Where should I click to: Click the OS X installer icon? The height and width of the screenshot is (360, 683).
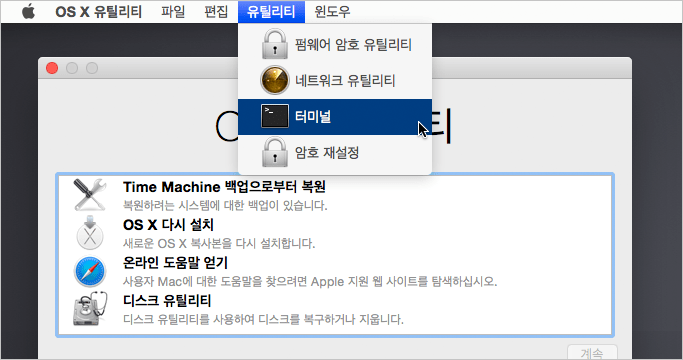90,232
